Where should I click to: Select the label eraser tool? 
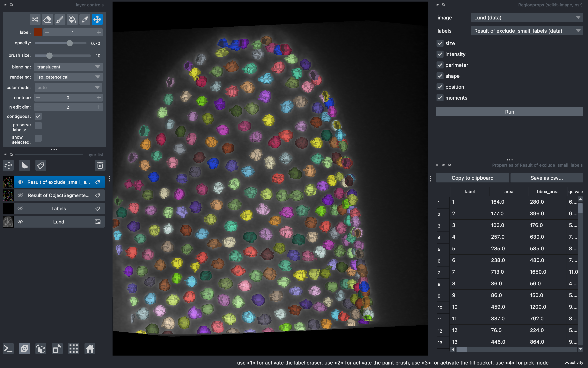pos(47,19)
